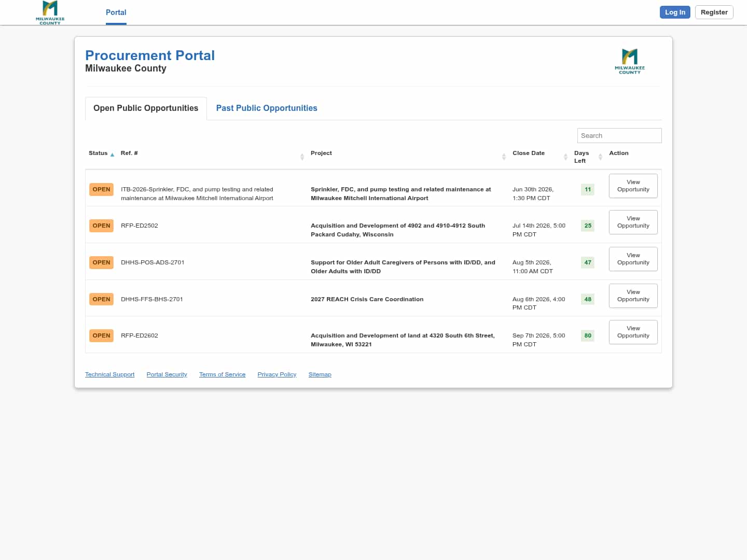Click project 'land at 4320 South 6th Street'
This screenshot has height=560, width=747.
tap(403, 340)
